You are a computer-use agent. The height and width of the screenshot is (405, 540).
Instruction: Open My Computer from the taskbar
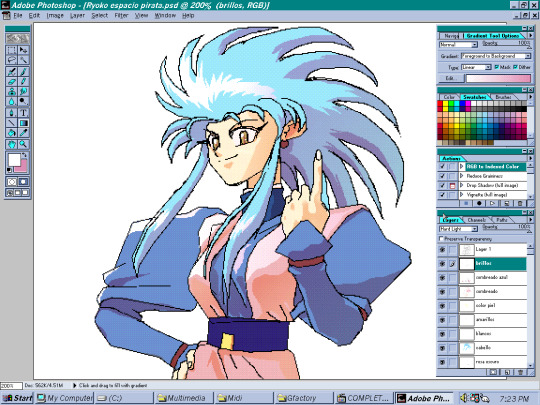[x=64, y=398]
